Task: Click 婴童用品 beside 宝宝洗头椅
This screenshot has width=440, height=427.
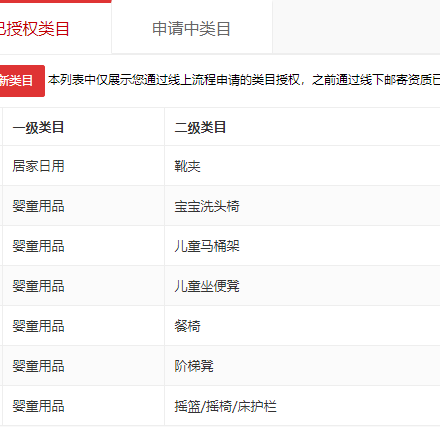Action: pos(38,206)
